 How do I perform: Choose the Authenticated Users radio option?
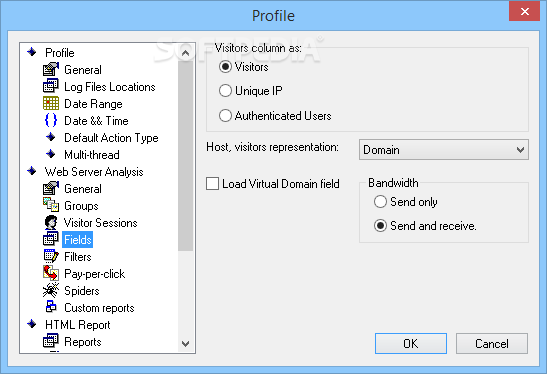(225, 115)
